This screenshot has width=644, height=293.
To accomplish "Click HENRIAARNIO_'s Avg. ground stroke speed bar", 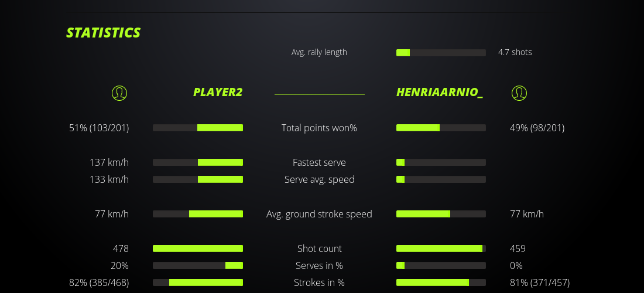I will click(441, 214).
